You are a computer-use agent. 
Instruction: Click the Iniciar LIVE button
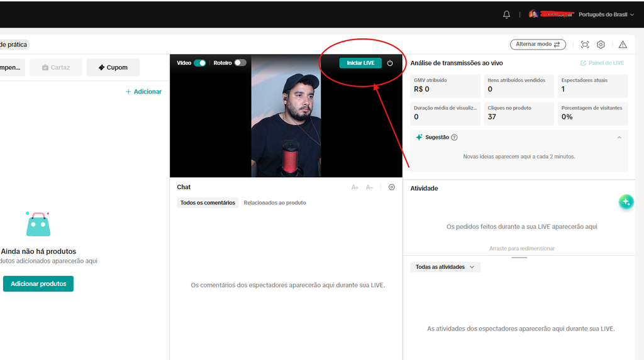360,63
